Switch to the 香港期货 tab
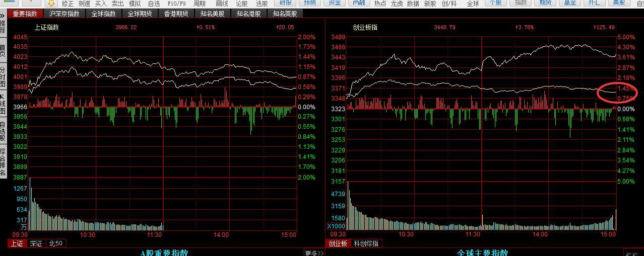The height and width of the screenshot is (256, 644). [176, 14]
